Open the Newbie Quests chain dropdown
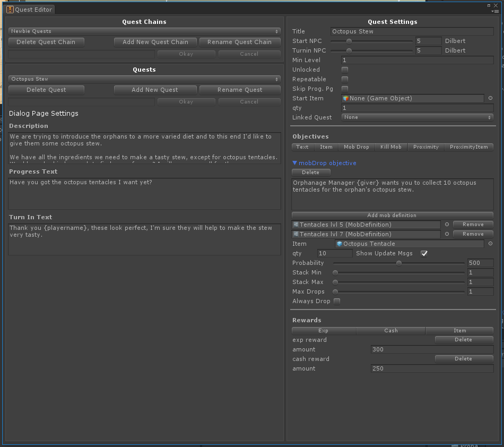This screenshot has height=447, width=504. tap(144, 31)
